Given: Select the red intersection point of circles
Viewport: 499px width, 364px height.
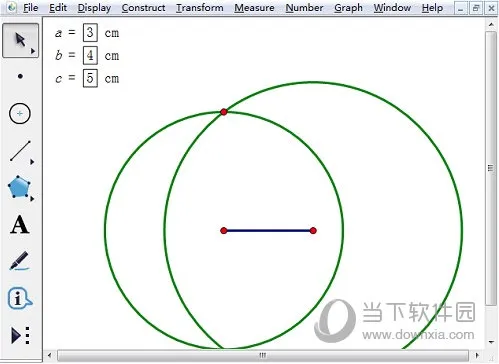Looking at the screenshot, I should coord(224,112).
